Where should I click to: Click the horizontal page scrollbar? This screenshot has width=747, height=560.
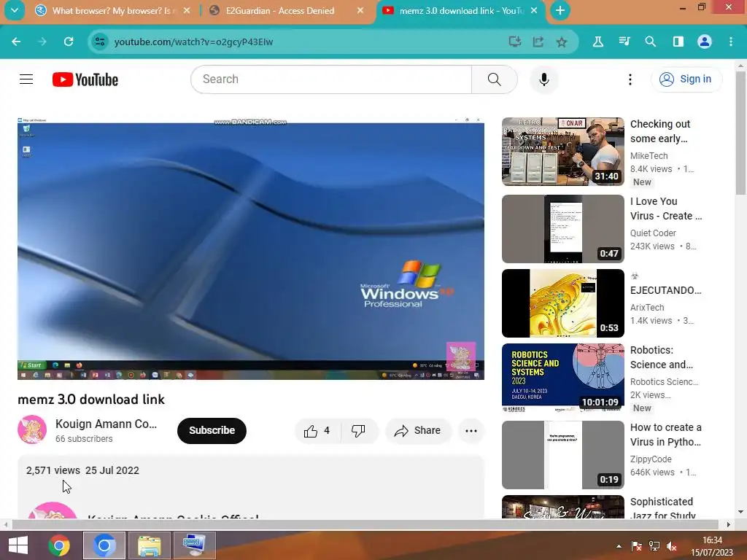(365, 524)
